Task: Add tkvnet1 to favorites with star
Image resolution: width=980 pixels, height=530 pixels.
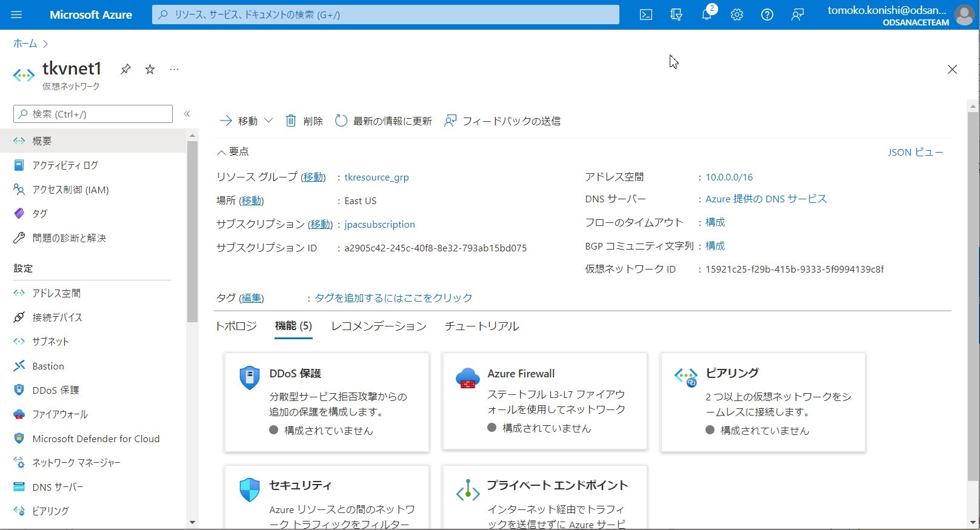Action: click(150, 69)
